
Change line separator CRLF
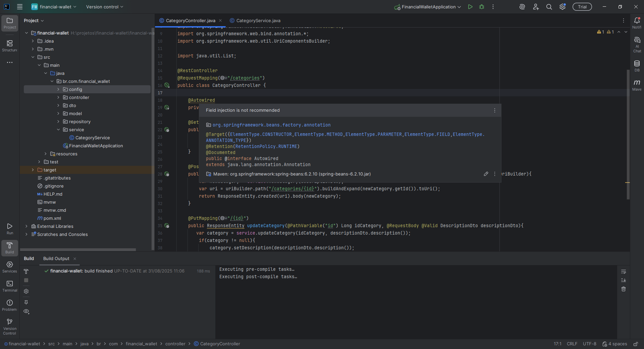click(572, 344)
